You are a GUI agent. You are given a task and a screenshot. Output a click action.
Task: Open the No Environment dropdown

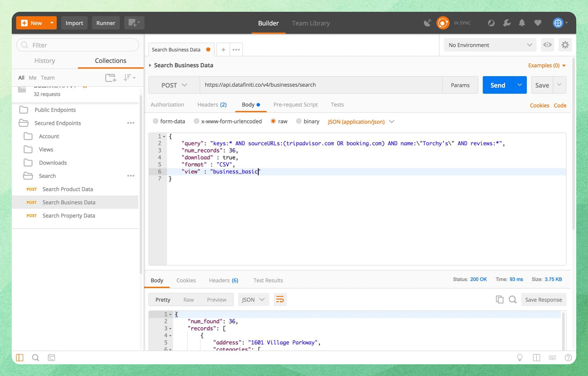[490, 45]
